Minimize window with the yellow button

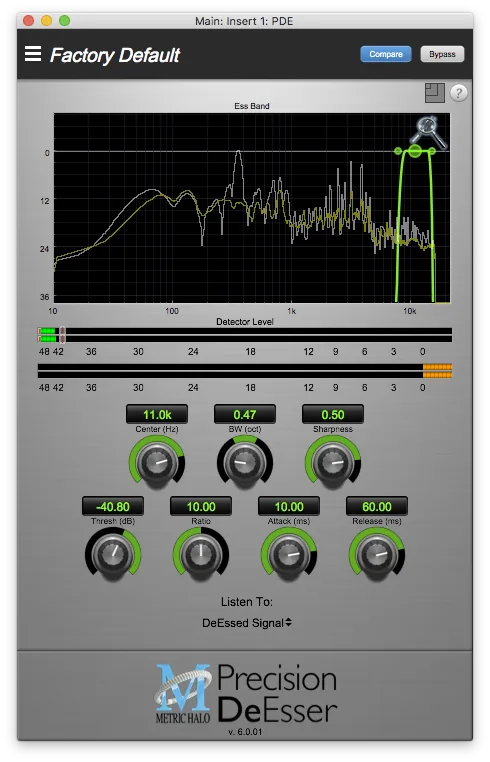(x=46, y=20)
